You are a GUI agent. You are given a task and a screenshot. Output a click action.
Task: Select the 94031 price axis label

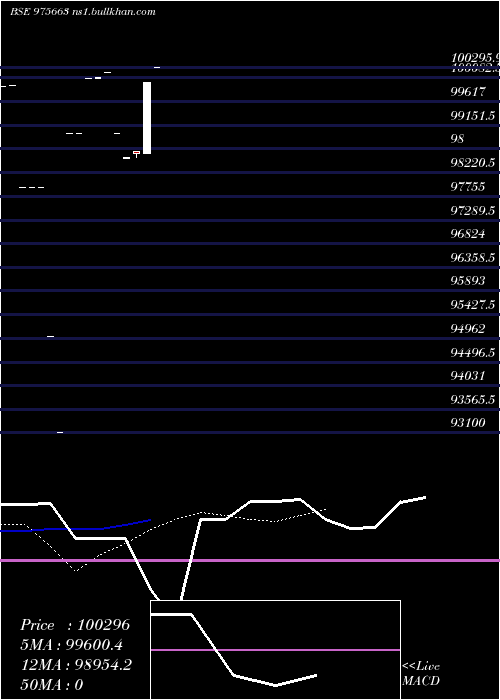click(x=467, y=376)
